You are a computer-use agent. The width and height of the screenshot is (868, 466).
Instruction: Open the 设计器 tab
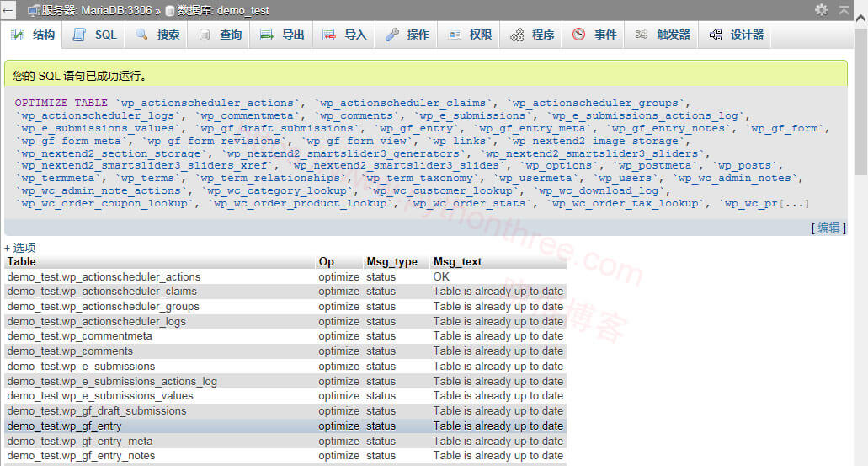pos(735,35)
